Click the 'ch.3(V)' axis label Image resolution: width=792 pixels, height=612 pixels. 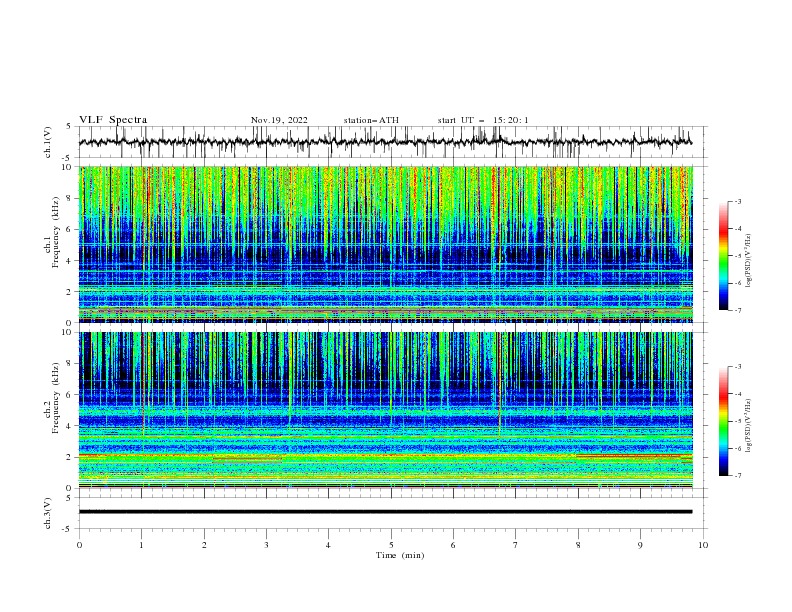pyautogui.click(x=48, y=513)
